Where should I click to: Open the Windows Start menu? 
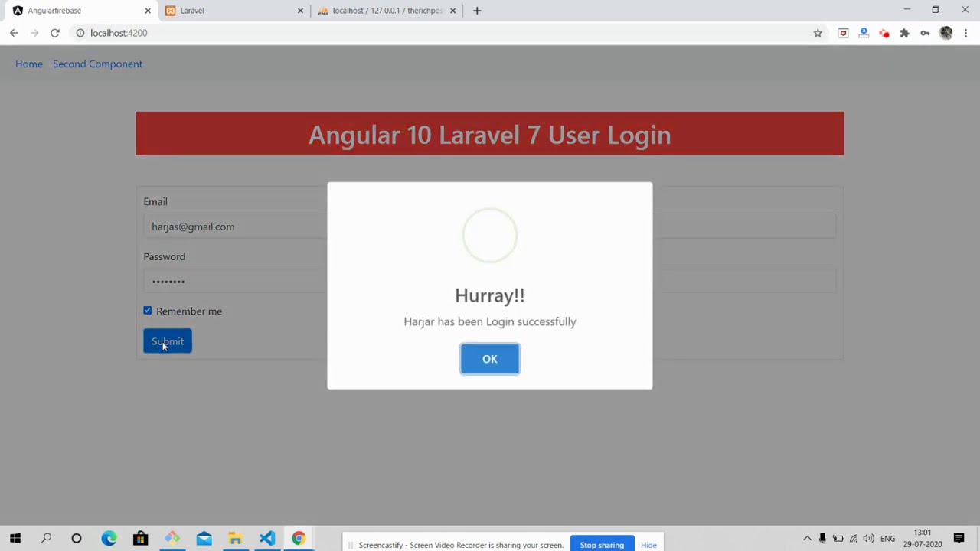[x=15, y=539]
